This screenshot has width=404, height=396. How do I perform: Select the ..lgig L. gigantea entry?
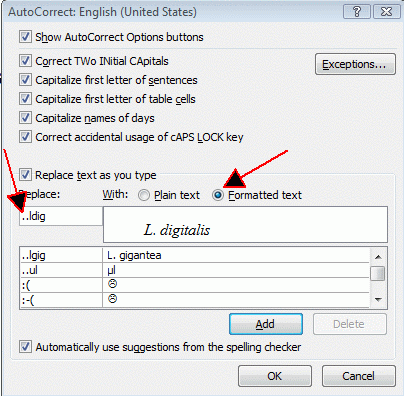click(195, 255)
